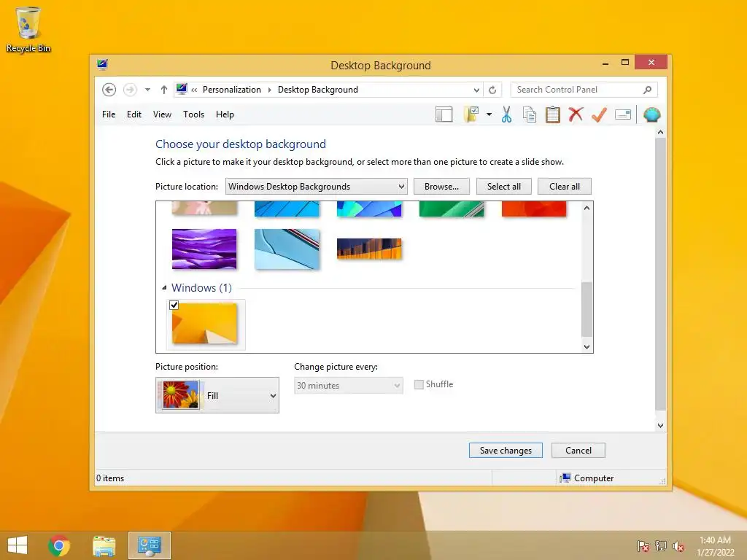Click the Desktop Background breadcrumb
The image size is (747, 560).
(x=318, y=90)
